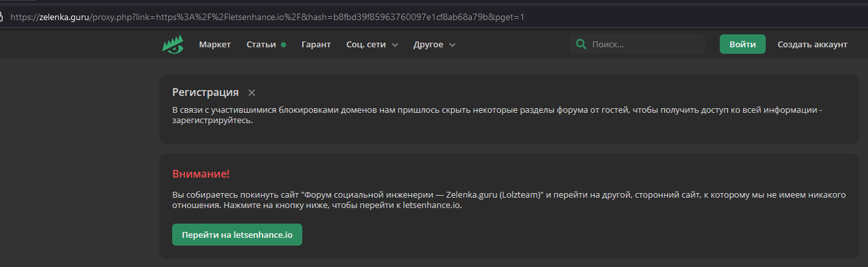Click the green dot beside Статьи
The height and width of the screenshot is (267, 868).
[284, 45]
